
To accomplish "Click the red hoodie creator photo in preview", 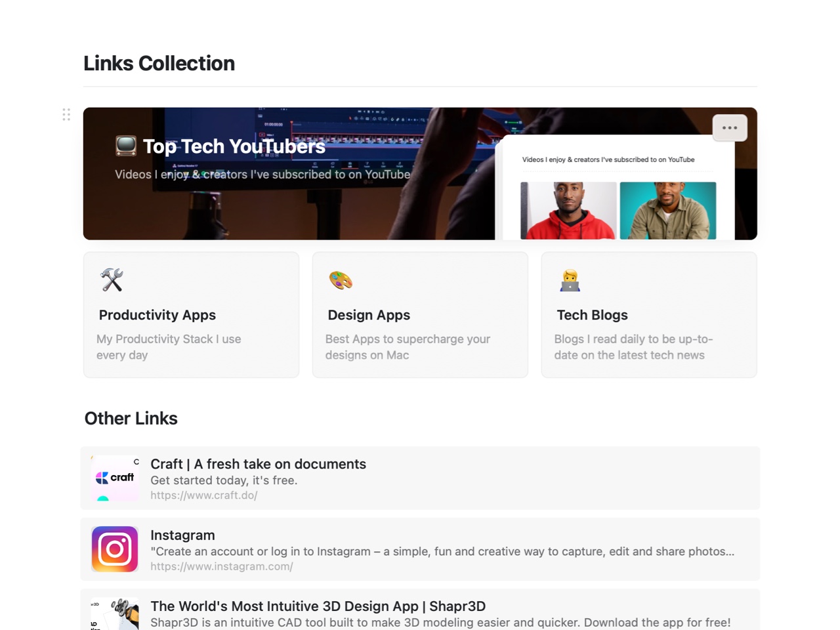I will coord(568,211).
